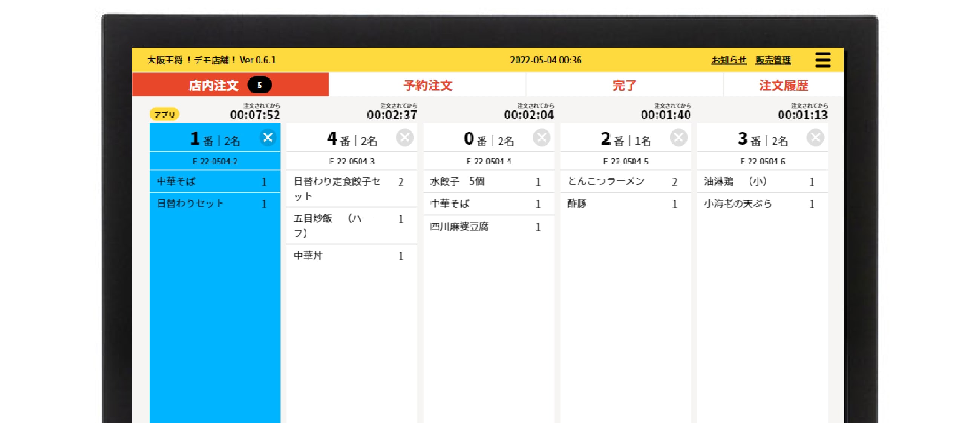This screenshot has width=980, height=423.
Task: Click the X icon on table 0 order
Action: (x=541, y=137)
